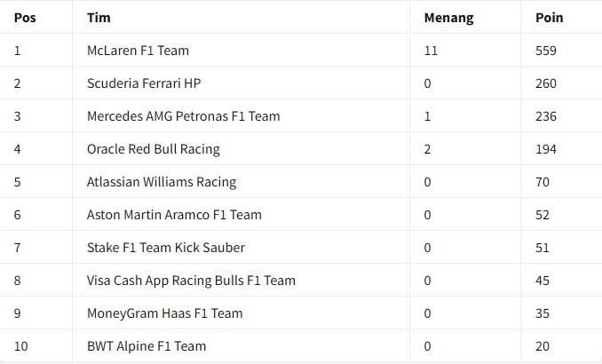This screenshot has width=602, height=364.
Task: Click Ferrari's 260 points cell
Action: (x=546, y=83)
